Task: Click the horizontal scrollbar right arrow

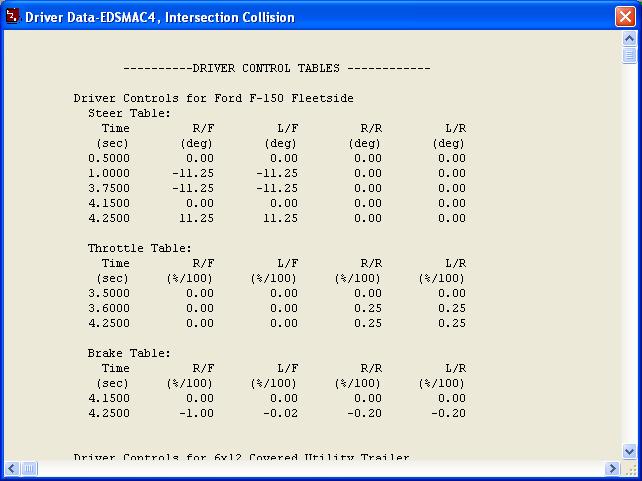Action: click(612, 468)
